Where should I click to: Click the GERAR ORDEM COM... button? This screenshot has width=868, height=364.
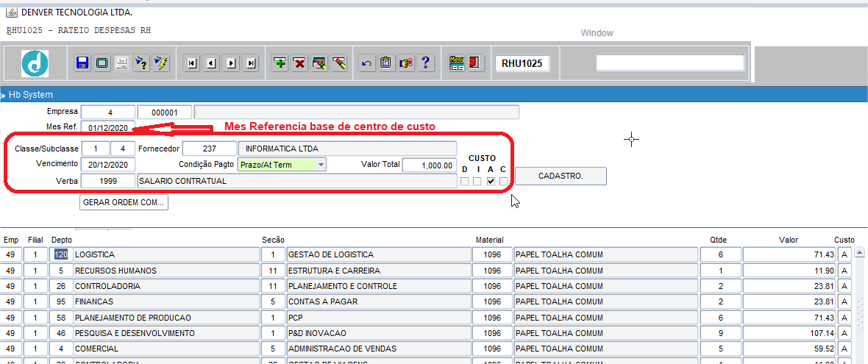click(x=124, y=202)
